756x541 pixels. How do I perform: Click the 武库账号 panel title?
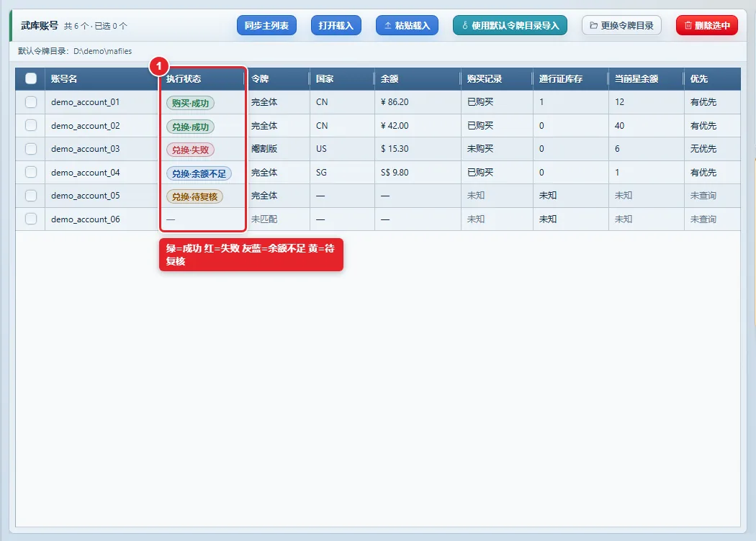pos(40,25)
